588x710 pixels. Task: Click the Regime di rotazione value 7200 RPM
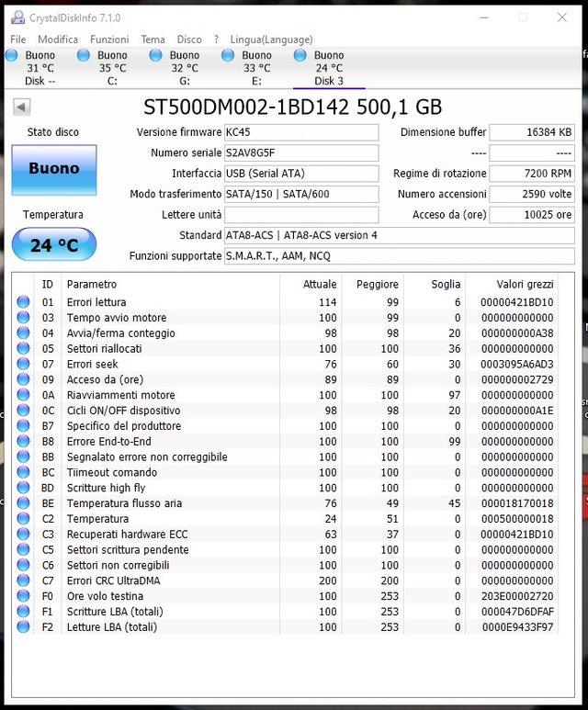pos(532,174)
